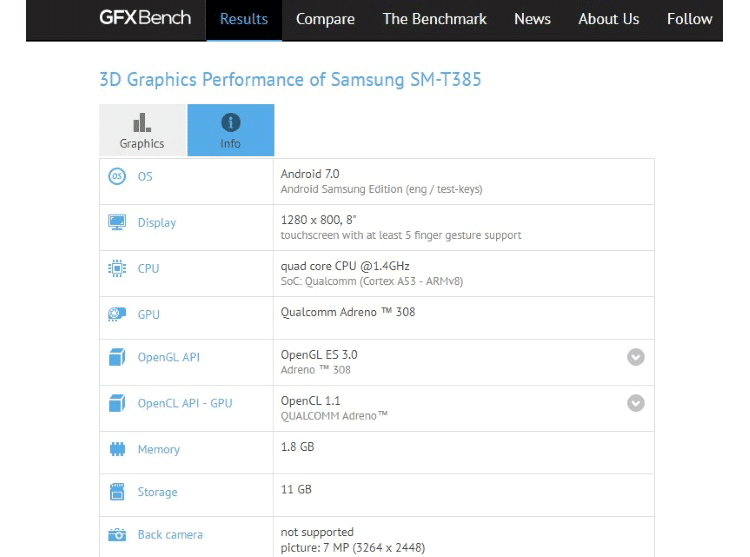Select picture: 7 MP (3264 x 2448)
750x557 pixels.
tap(353, 547)
